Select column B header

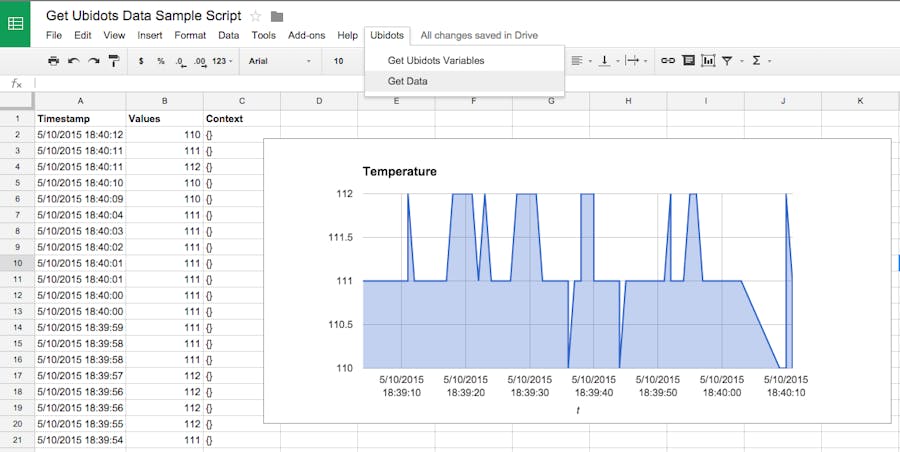[165, 101]
